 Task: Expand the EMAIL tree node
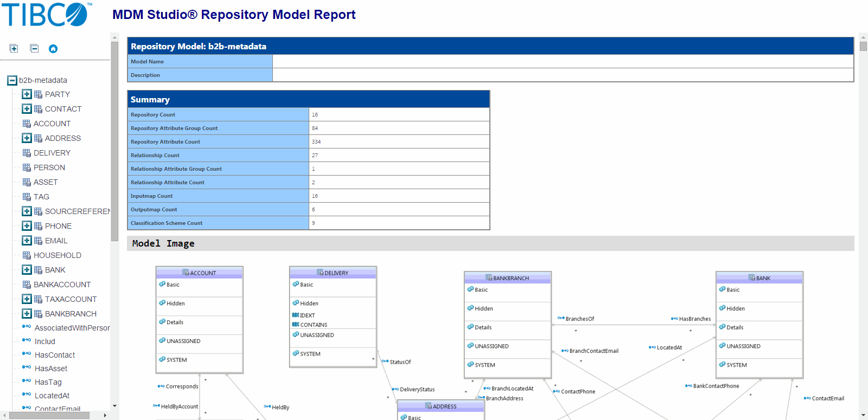(27, 241)
